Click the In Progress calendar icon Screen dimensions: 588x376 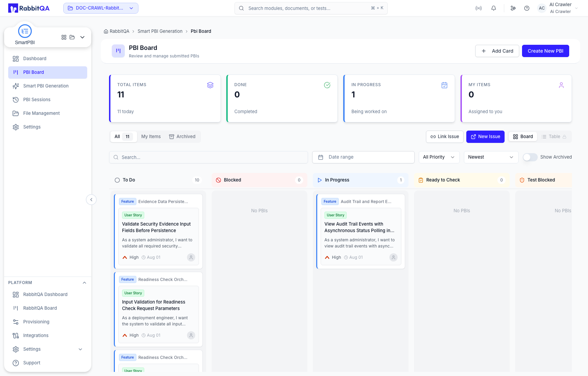pos(444,85)
